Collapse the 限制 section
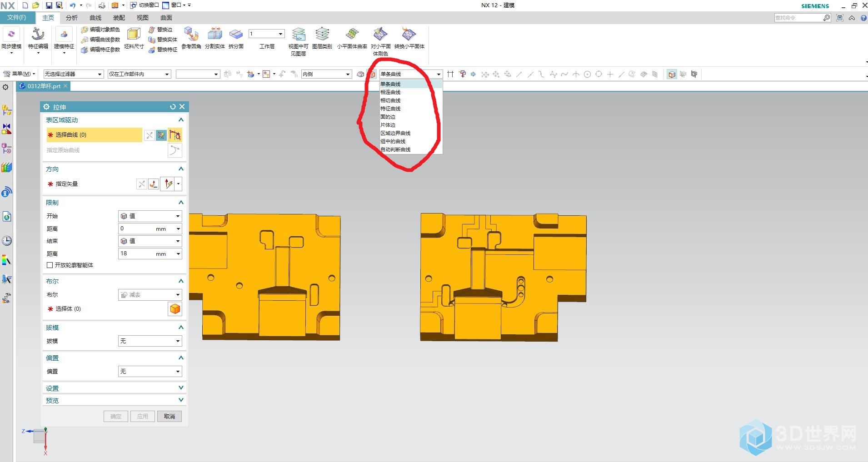Image resolution: width=868 pixels, height=462 pixels. (181, 203)
